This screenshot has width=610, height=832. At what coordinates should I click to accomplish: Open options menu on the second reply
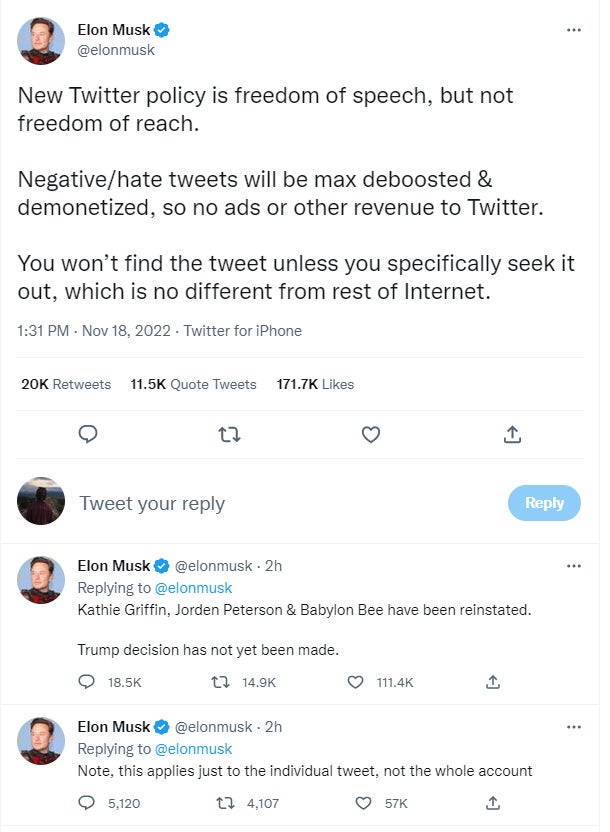(574, 727)
